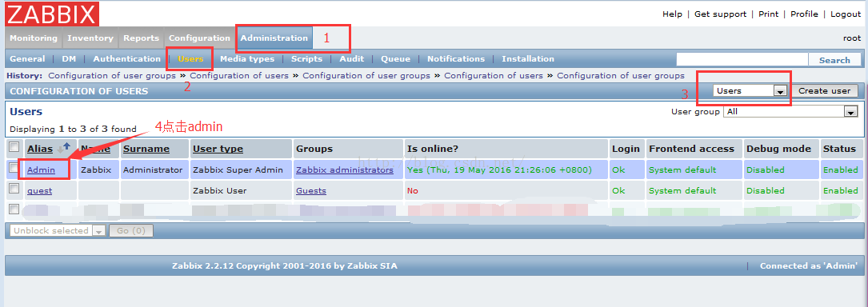
Task: Go to the Authentication submenu
Action: coord(126,58)
